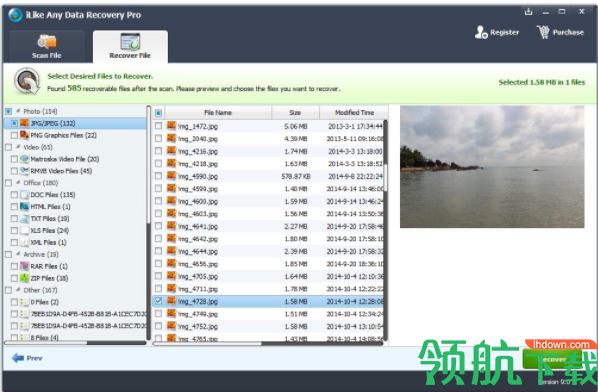The width and height of the screenshot is (598, 392).
Task: Switch to the Recover File tab
Action: click(130, 47)
